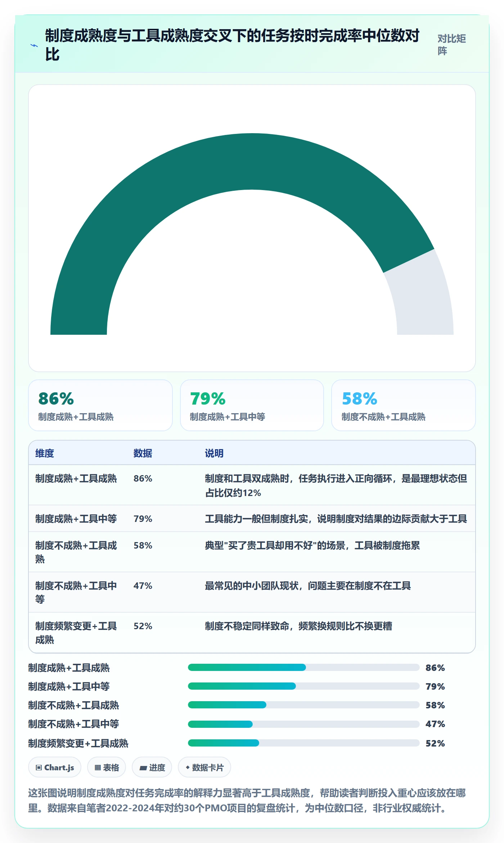Image resolution: width=504 pixels, height=843 pixels.
Task: Click the 进度 tag chip
Action: tap(152, 767)
